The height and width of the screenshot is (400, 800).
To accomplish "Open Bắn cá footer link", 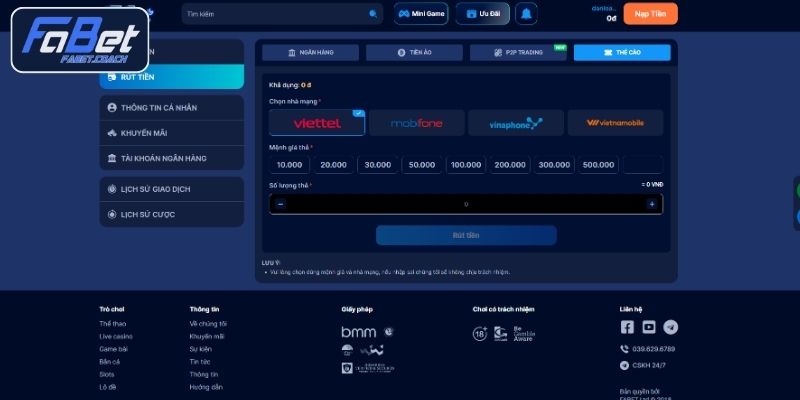I will click(x=110, y=362).
